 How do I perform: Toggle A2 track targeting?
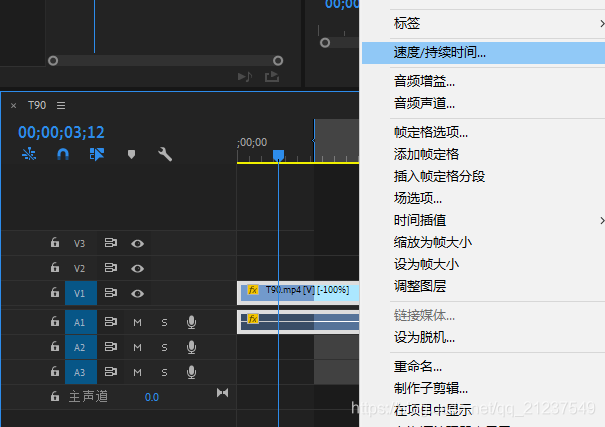[81, 347]
